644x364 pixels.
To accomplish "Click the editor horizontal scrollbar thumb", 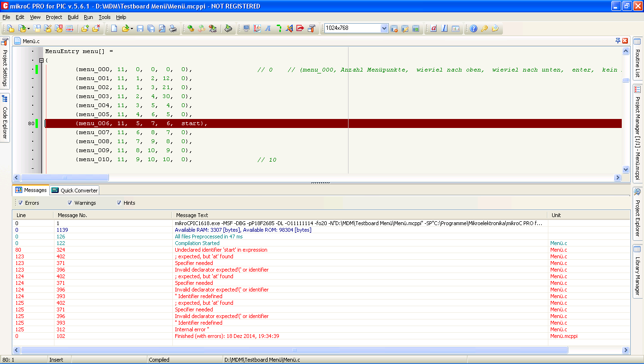I will (65, 178).
